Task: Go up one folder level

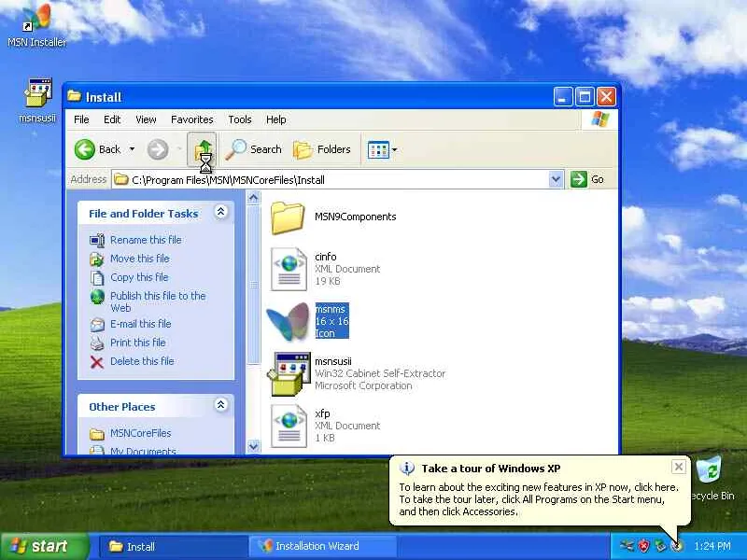Action: [202, 149]
